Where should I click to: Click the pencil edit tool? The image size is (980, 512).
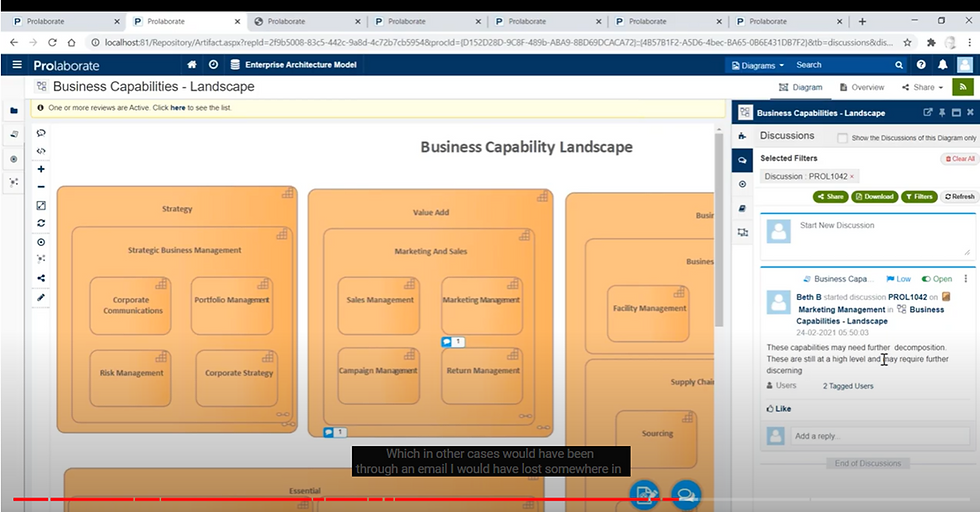coord(41,298)
